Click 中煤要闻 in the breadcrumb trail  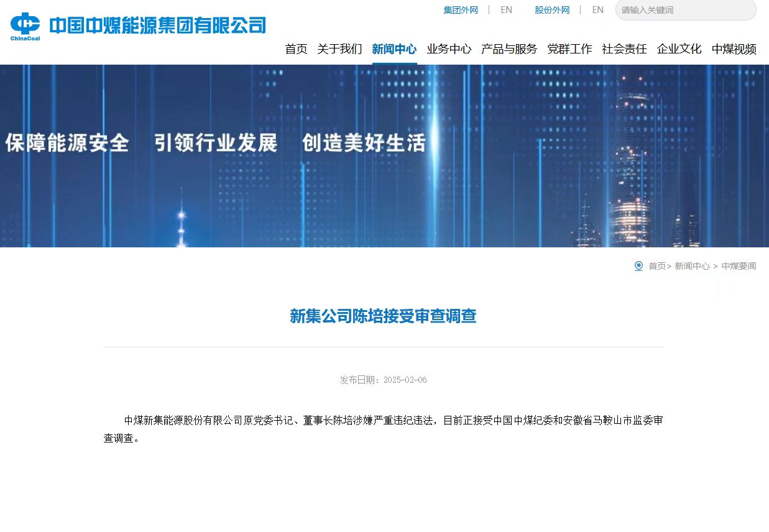(x=739, y=266)
